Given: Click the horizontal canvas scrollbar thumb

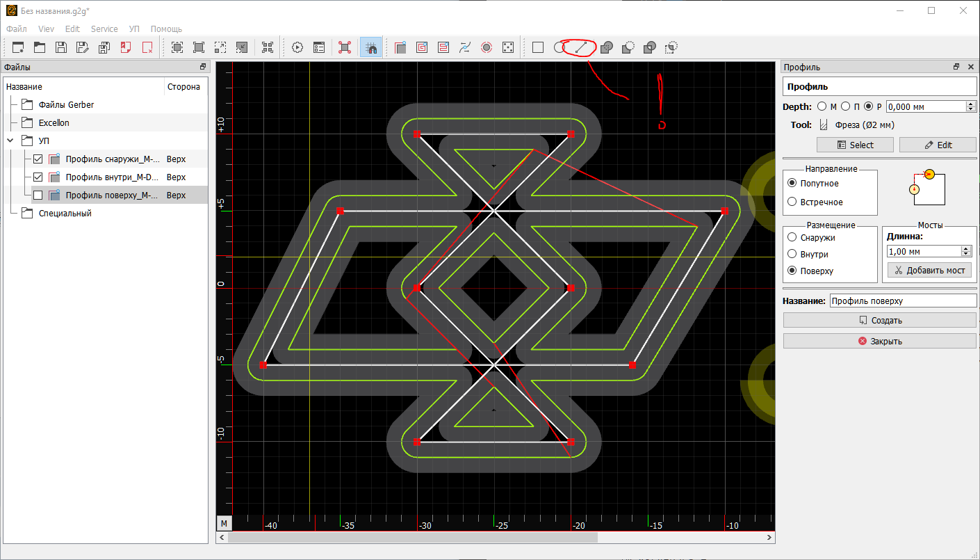Looking at the screenshot, I should coord(413,538).
